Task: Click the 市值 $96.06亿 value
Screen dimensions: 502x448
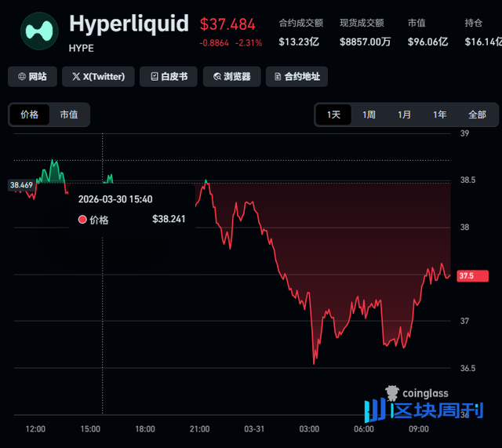Action: click(x=427, y=42)
